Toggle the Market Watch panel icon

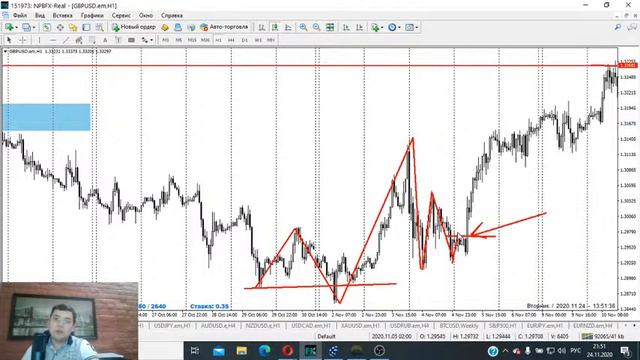click(x=47, y=27)
